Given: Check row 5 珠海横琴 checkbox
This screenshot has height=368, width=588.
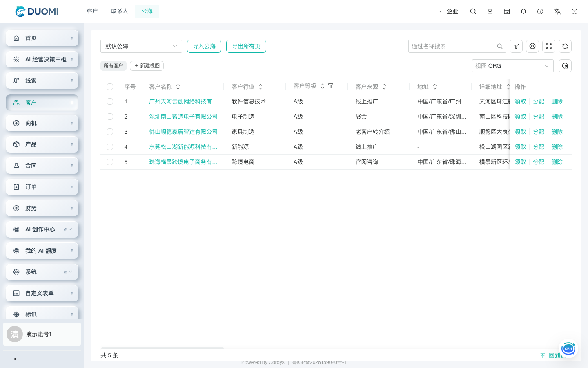Looking at the screenshot, I should (x=110, y=162).
